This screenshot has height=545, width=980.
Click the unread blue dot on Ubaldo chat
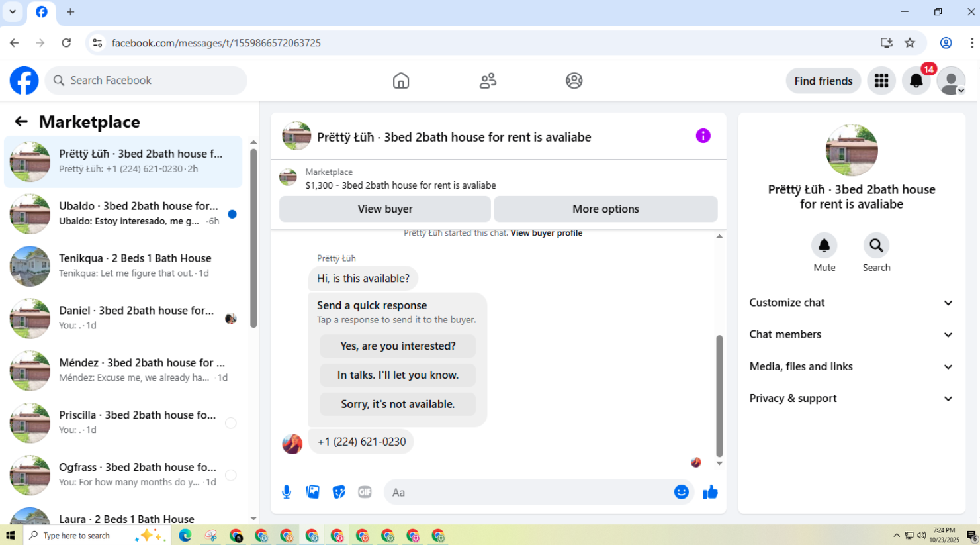[x=232, y=214]
